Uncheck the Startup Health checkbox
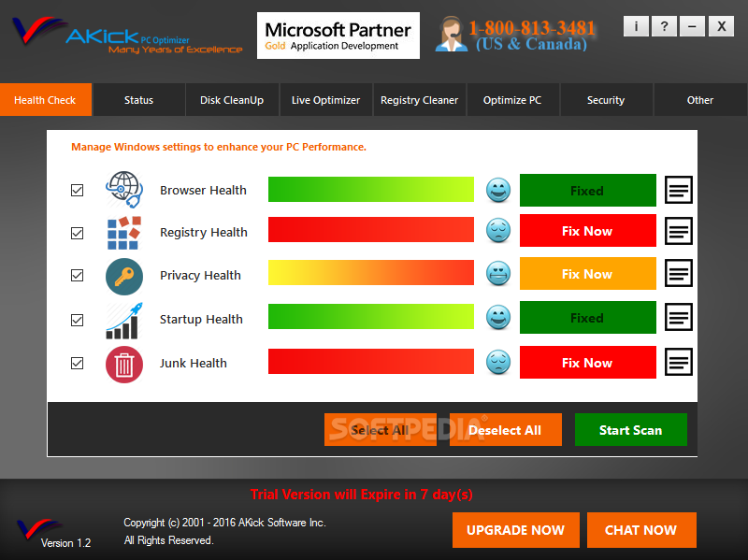 78,320
